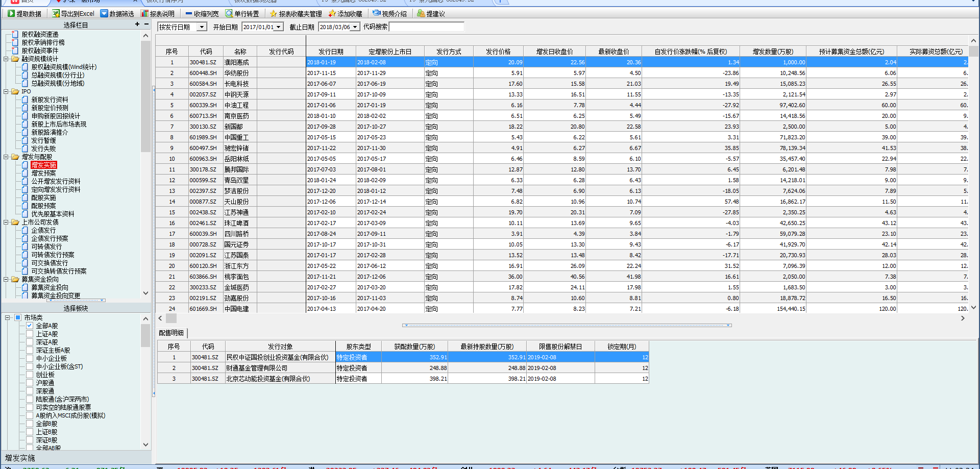Click the document icon for 增发预案
The width and height of the screenshot is (980, 469).
click(x=25, y=173)
